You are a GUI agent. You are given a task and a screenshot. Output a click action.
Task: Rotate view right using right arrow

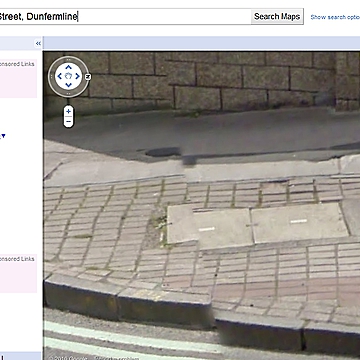(77, 76)
